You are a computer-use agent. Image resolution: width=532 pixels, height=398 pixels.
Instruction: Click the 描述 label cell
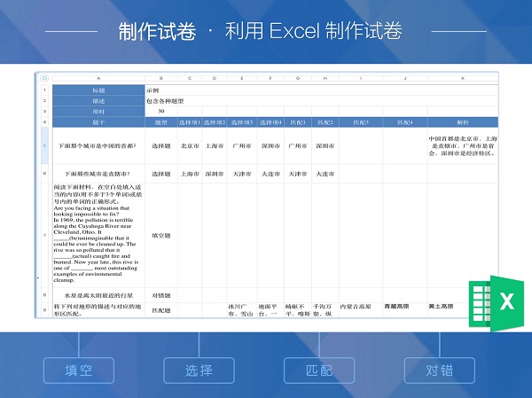pyautogui.click(x=98, y=101)
